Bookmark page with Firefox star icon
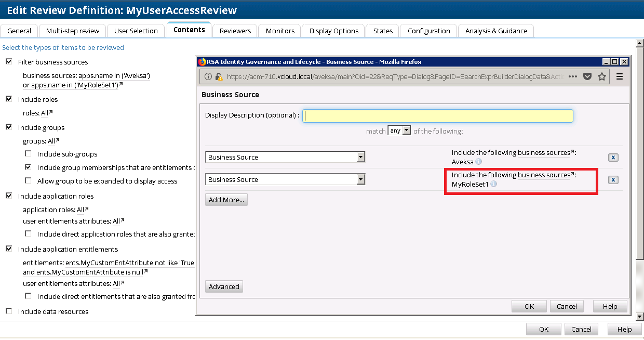644x340 pixels. click(602, 76)
